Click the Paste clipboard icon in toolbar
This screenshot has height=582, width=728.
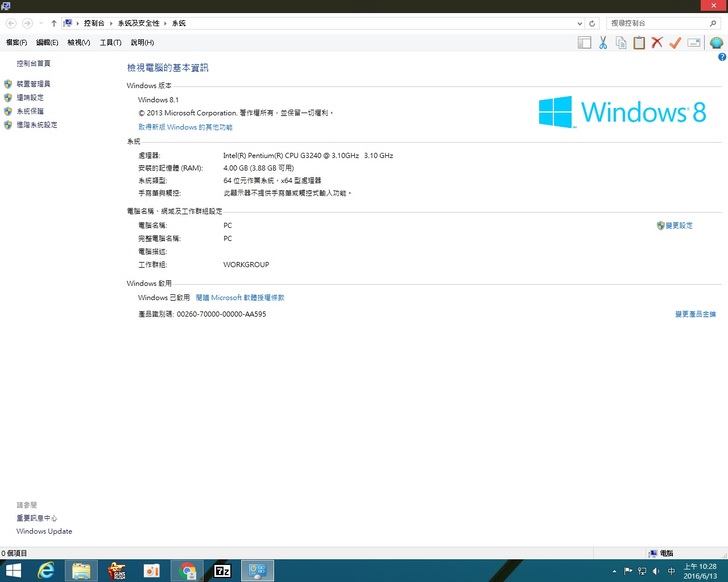(639, 42)
